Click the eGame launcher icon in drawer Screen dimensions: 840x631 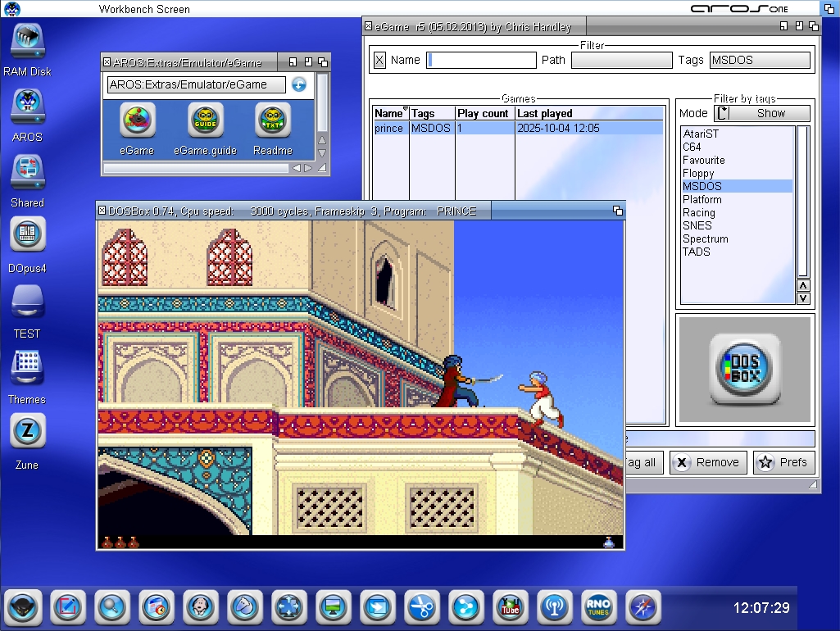point(137,120)
